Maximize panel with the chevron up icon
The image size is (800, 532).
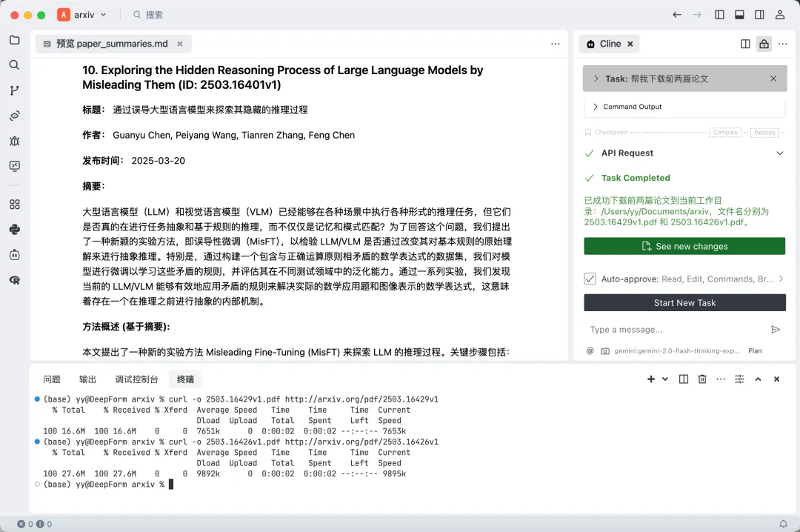tap(758, 379)
